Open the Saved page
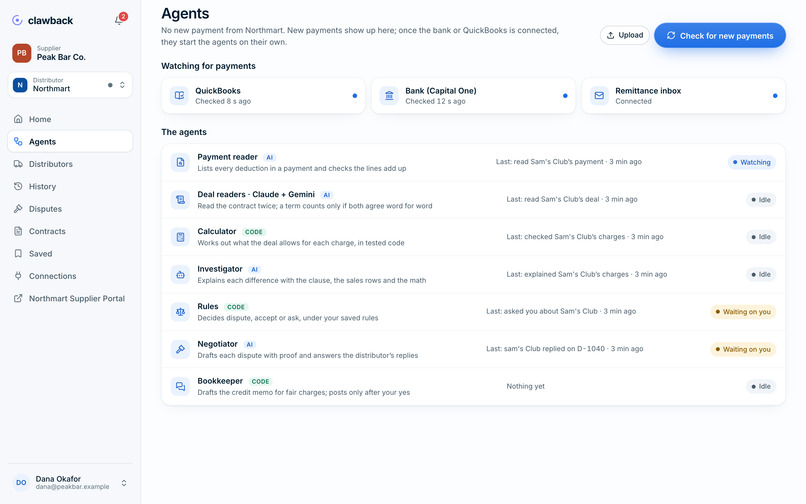806x504 pixels. [70, 254]
